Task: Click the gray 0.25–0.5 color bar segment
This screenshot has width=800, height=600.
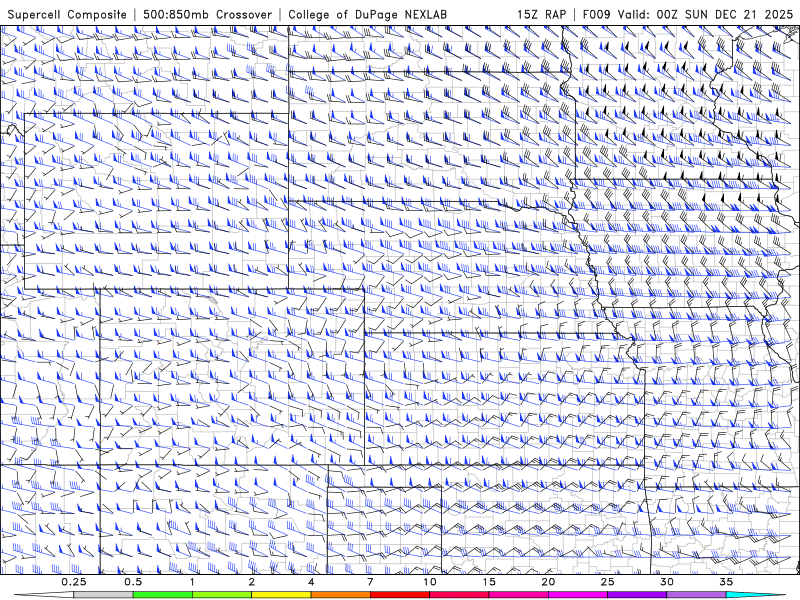Action: tap(103, 595)
